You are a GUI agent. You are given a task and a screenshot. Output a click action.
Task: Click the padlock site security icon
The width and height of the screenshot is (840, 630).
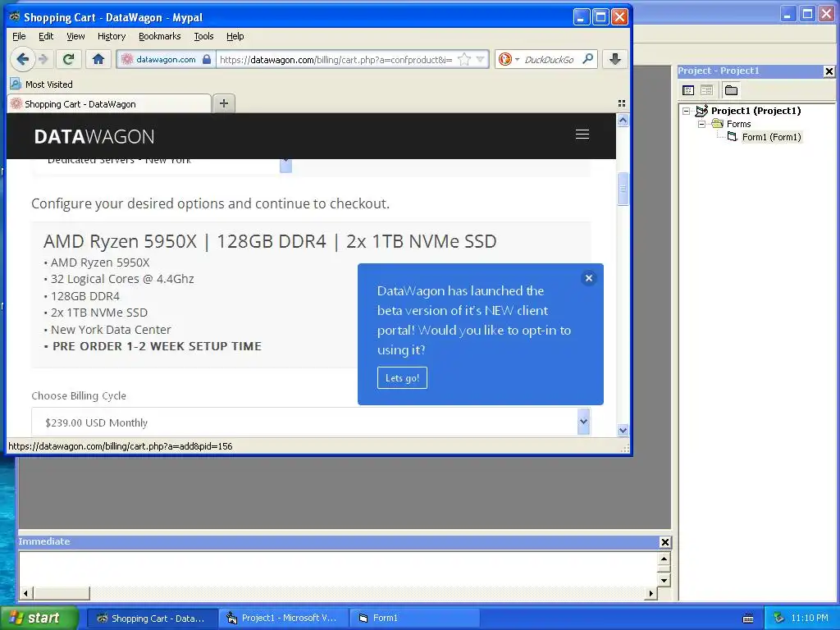207,59
